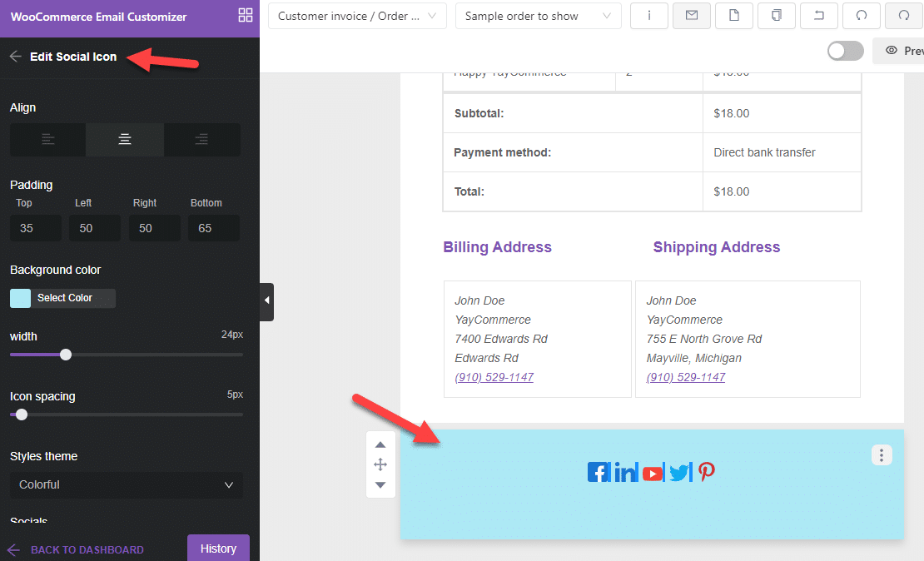The width and height of the screenshot is (924, 561).
Task: Redo the last change
Action: pyautogui.click(x=903, y=16)
